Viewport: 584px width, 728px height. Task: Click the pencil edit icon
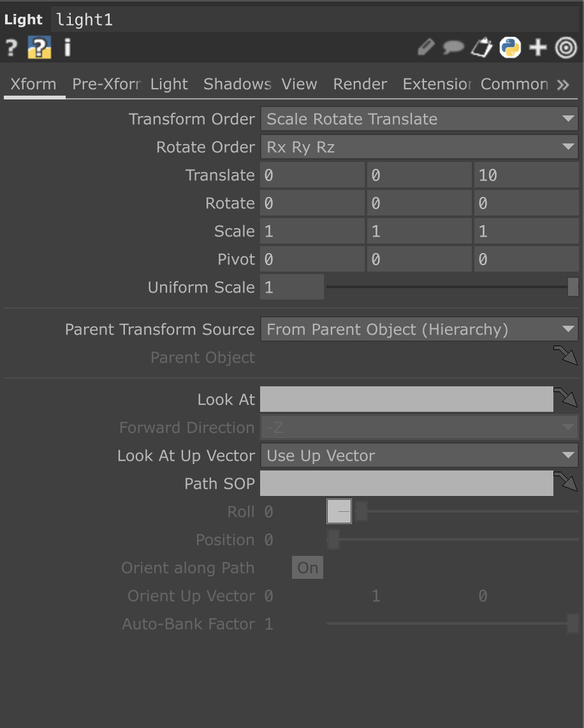[426, 48]
